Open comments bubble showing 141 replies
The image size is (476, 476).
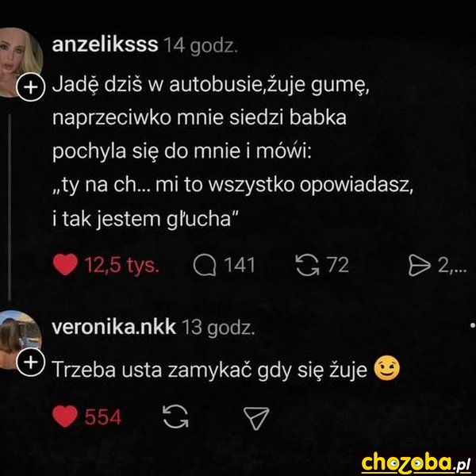click(x=205, y=265)
